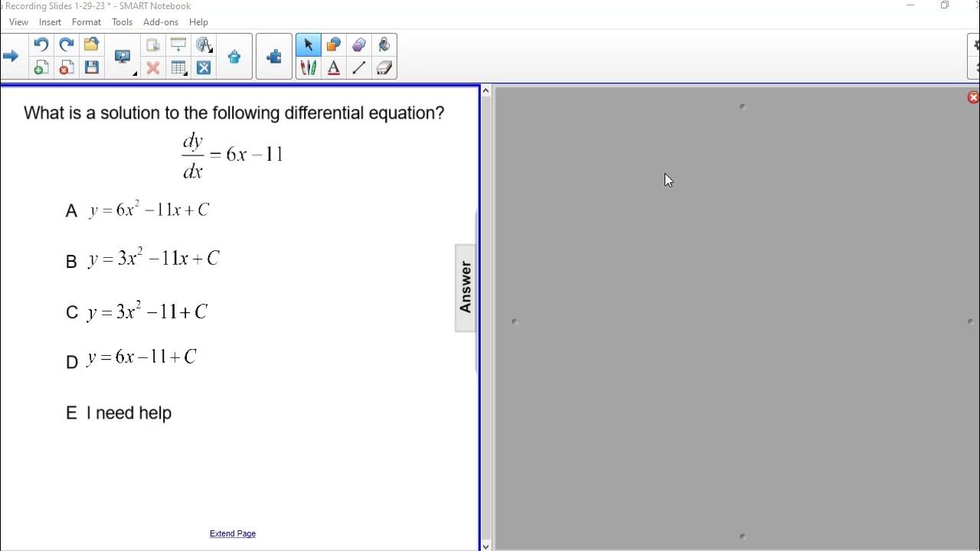Open the activity builder bucket icon
This screenshot has width=980, height=551.
[234, 57]
